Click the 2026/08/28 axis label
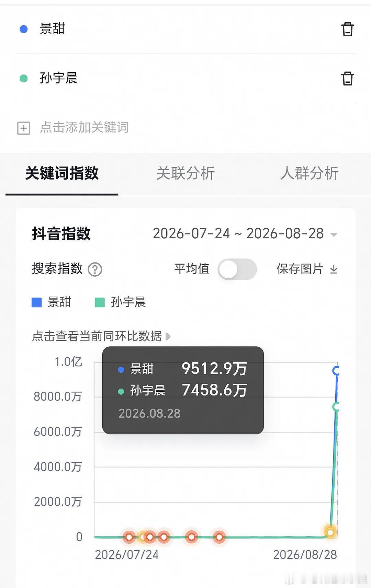Viewport: 371px width, 588px height. pos(305,555)
